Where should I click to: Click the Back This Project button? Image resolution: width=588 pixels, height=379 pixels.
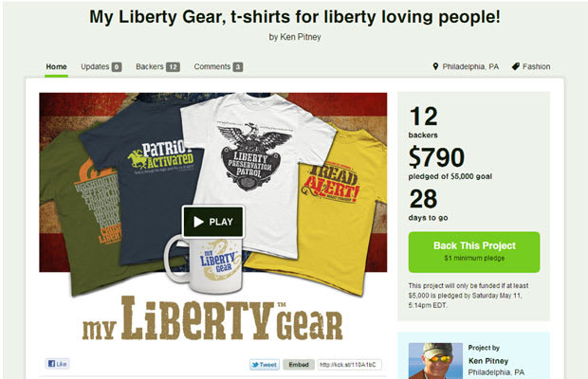tap(474, 252)
